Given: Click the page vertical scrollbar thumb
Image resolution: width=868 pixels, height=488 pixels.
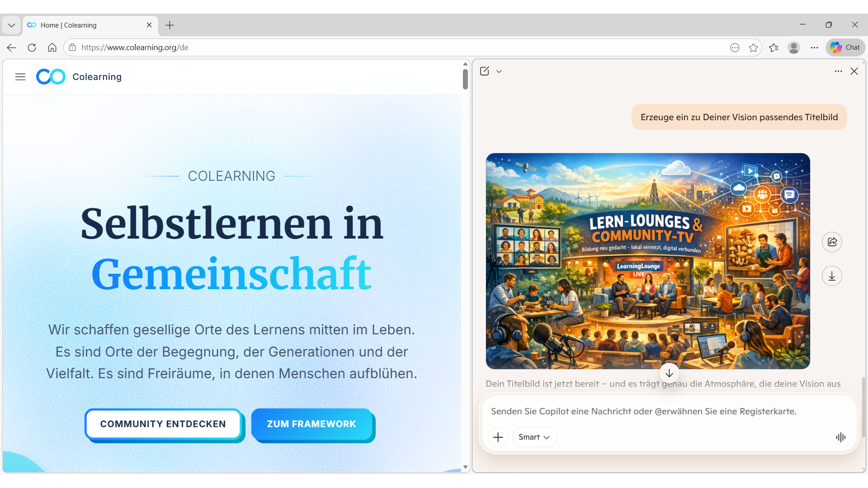Looking at the screenshot, I should [465, 79].
